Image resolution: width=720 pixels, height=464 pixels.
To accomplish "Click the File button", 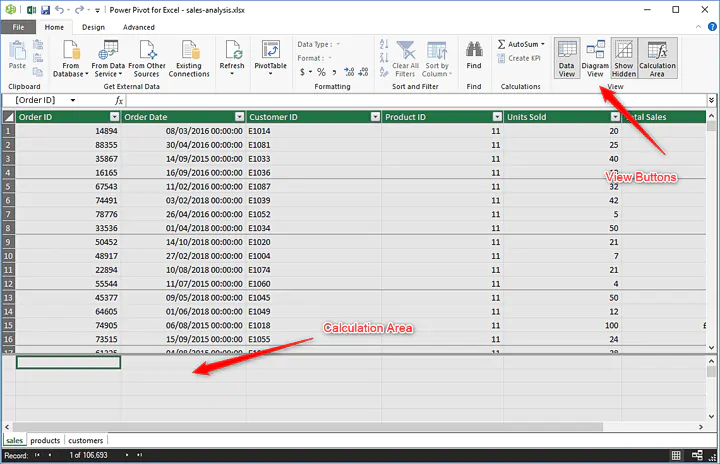I will tap(18, 27).
